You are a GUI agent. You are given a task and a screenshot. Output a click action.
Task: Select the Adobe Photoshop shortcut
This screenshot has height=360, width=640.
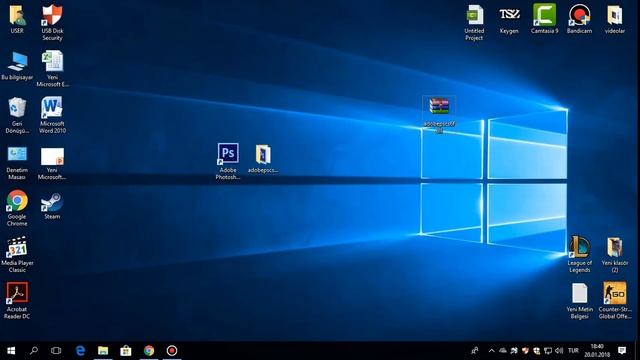point(228,161)
